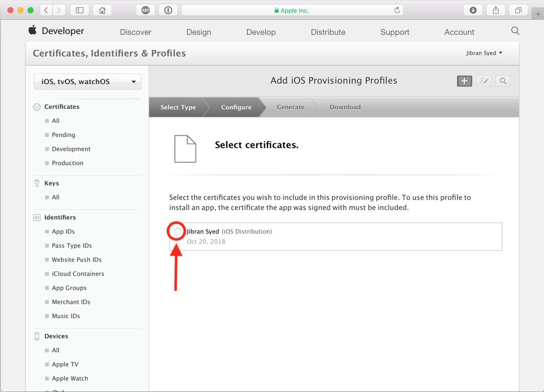Image resolution: width=544 pixels, height=392 pixels.
Task: Click the Download step
Action: [345, 107]
